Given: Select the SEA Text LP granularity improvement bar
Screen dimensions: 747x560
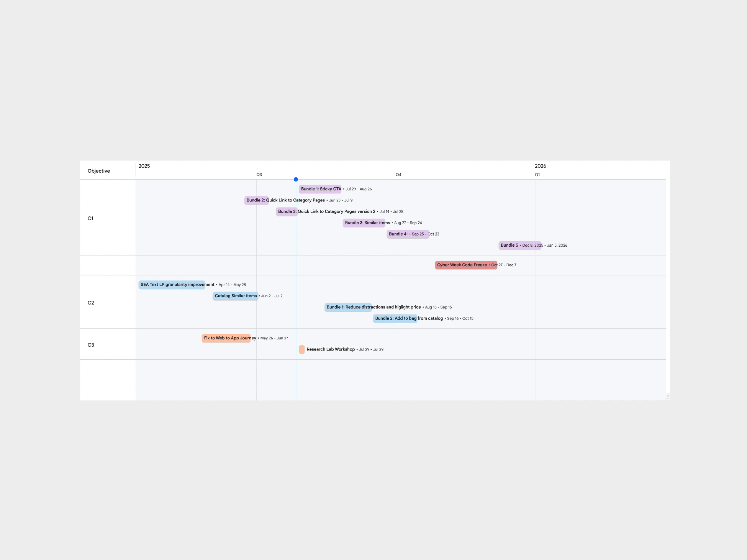Looking at the screenshot, I should [172, 285].
